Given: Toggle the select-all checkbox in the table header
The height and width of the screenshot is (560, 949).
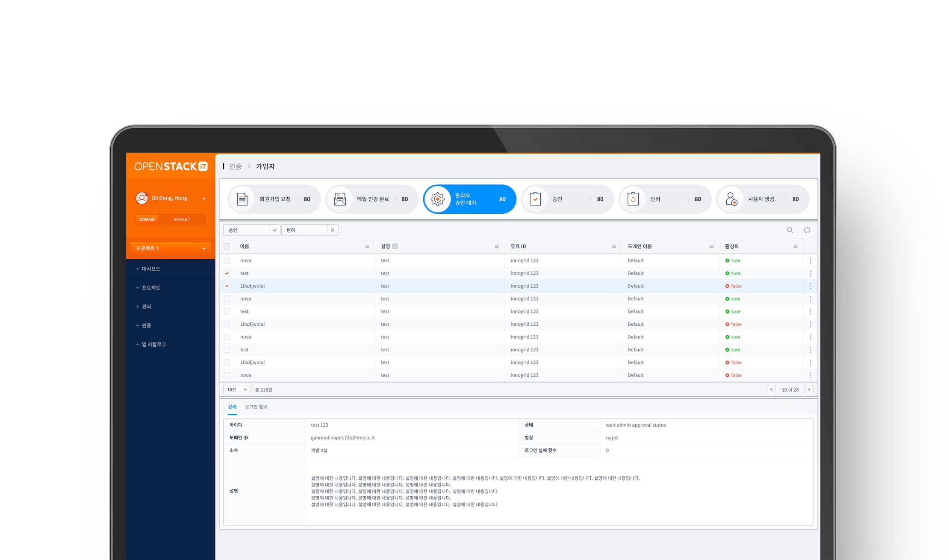Looking at the screenshot, I should pyautogui.click(x=227, y=246).
